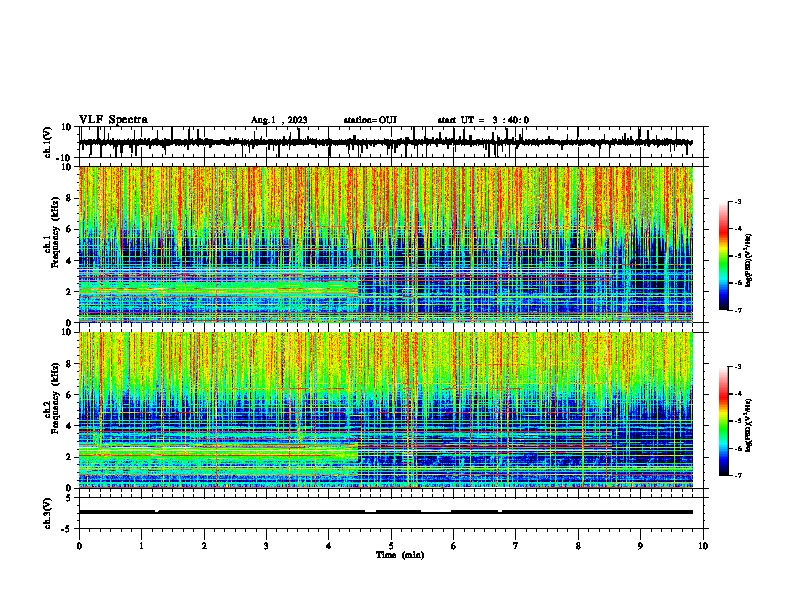The width and height of the screenshot is (792, 612).
Task: Click the "5" tick on the time axis
Action: pyautogui.click(x=391, y=546)
